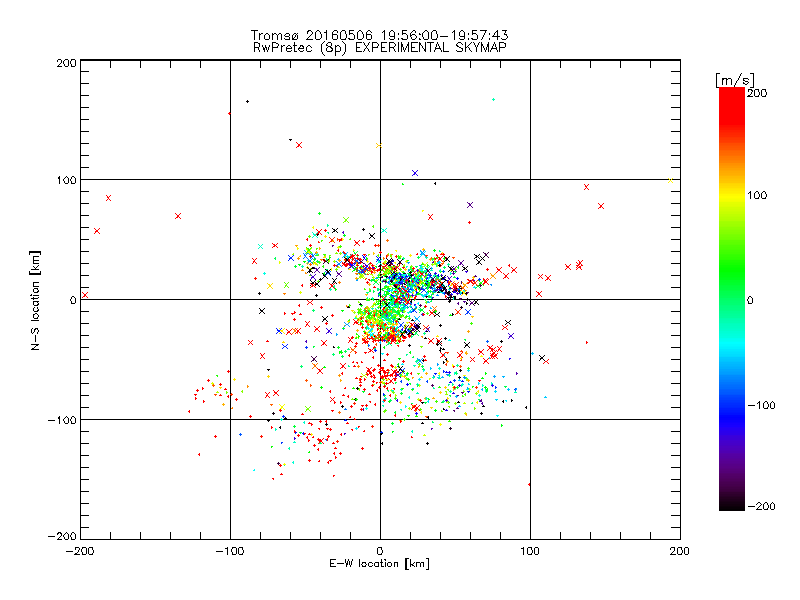This screenshot has width=800, height=600.
Task: Select the "0" tick label on the N-S axis
Action: click(x=73, y=300)
